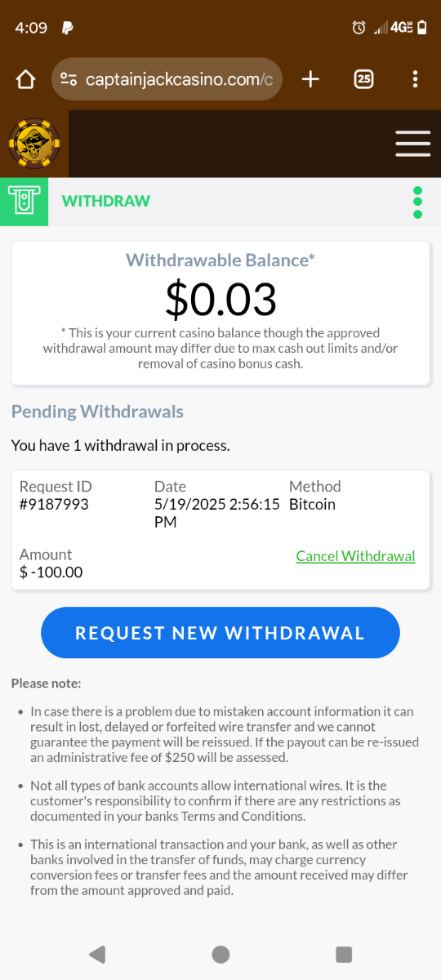441x980 pixels.
Task: Open the tab switcher showing 25 tabs
Action: coord(363,79)
